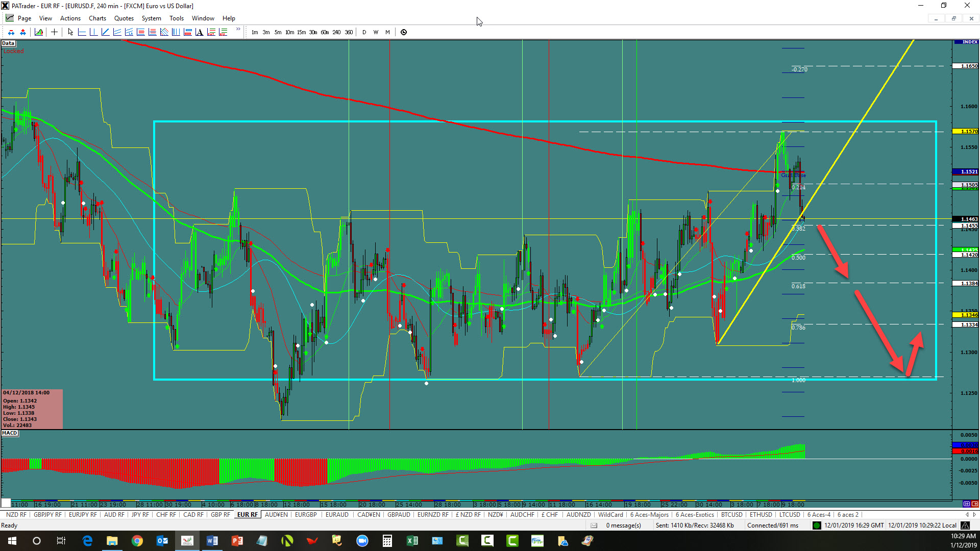Select the crosshair cursor tool
The image size is (980, 551).
pyautogui.click(x=54, y=32)
